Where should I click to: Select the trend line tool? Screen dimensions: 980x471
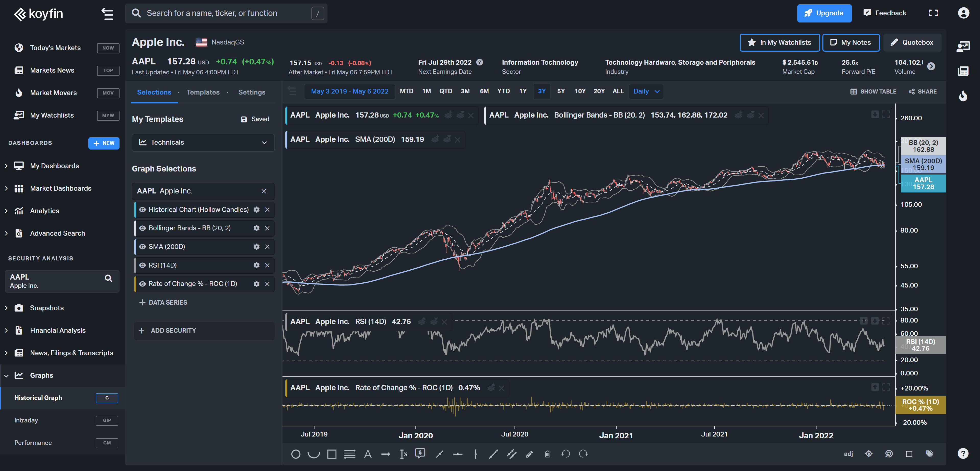point(440,454)
